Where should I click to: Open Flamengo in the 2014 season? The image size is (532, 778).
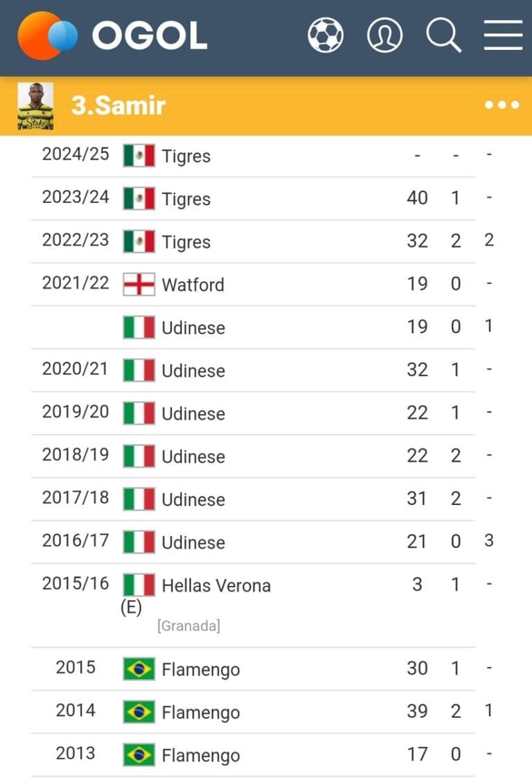click(201, 713)
